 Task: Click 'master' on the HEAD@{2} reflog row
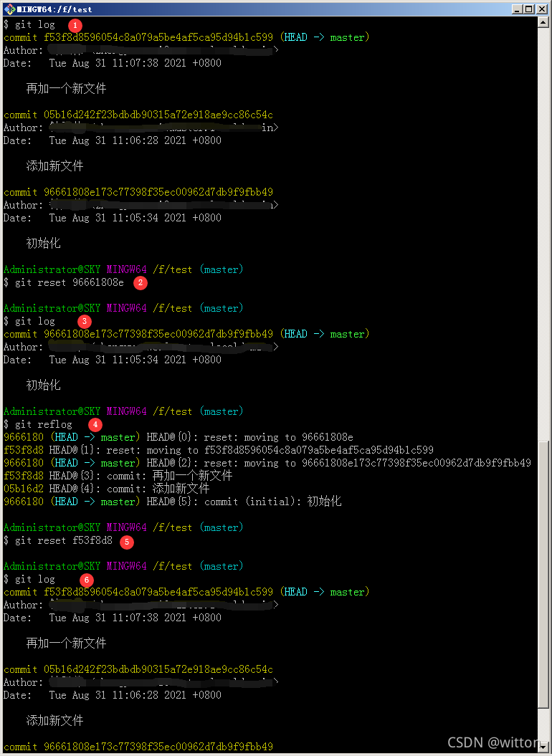[x=118, y=464]
